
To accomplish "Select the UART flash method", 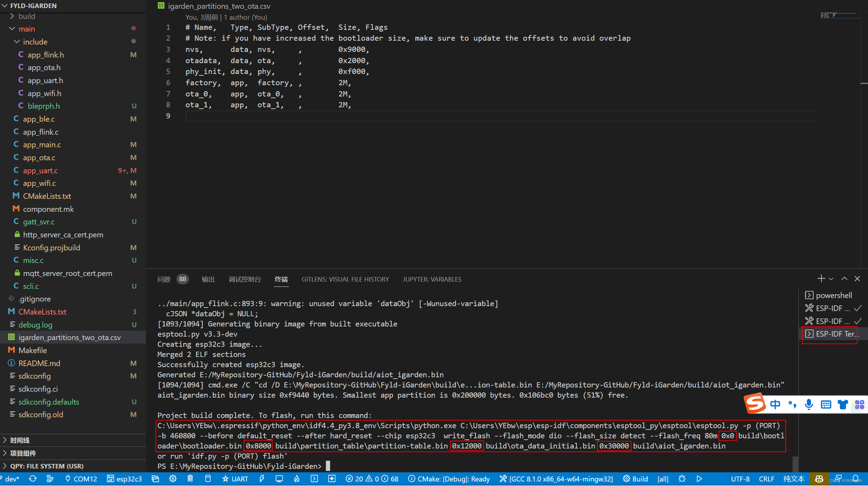I will 235,479.
